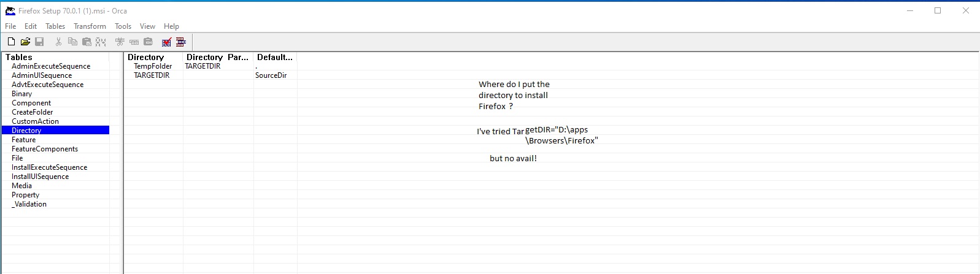This screenshot has height=274, width=980.
Task: Select the Binary table
Action: coord(21,94)
